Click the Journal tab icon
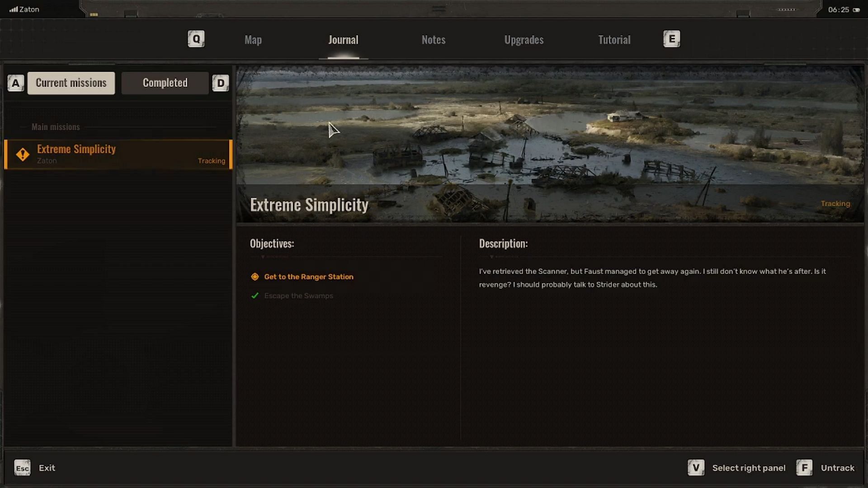Image resolution: width=868 pixels, height=488 pixels. coord(344,39)
